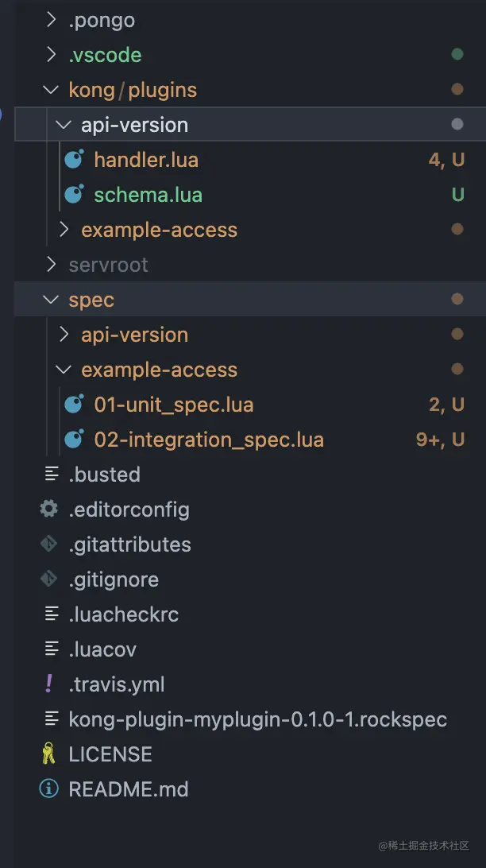Click the Lua icon for 02-integration_spec.lua

click(74, 440)
